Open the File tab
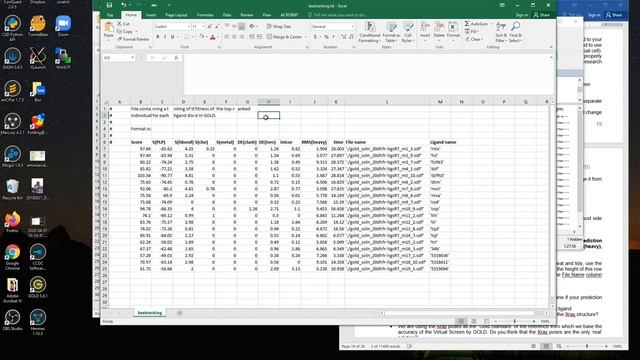Image resolution: width=640 pixels, height=360 pixels. [110, 15]
